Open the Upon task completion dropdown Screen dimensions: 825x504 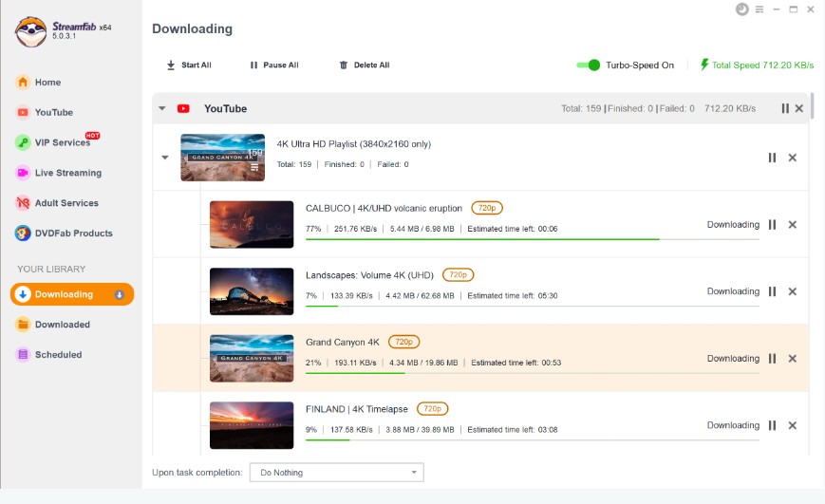[x=336, y=473]
